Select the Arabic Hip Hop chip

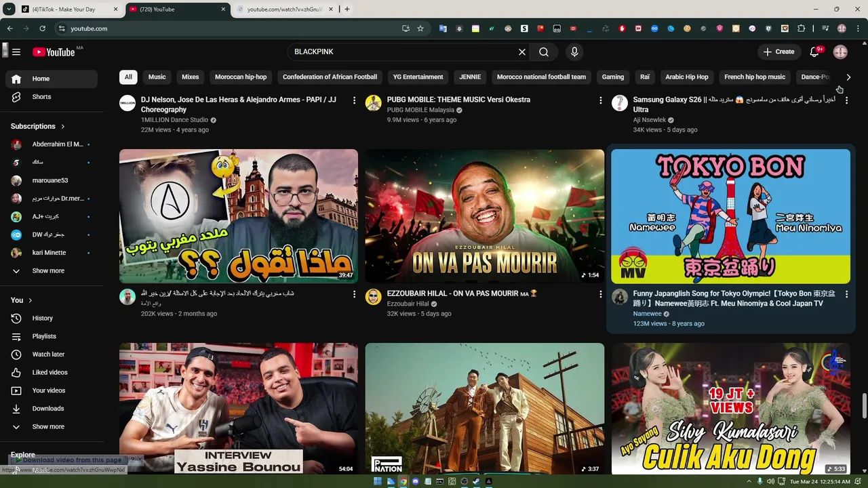tap(687, 77)
